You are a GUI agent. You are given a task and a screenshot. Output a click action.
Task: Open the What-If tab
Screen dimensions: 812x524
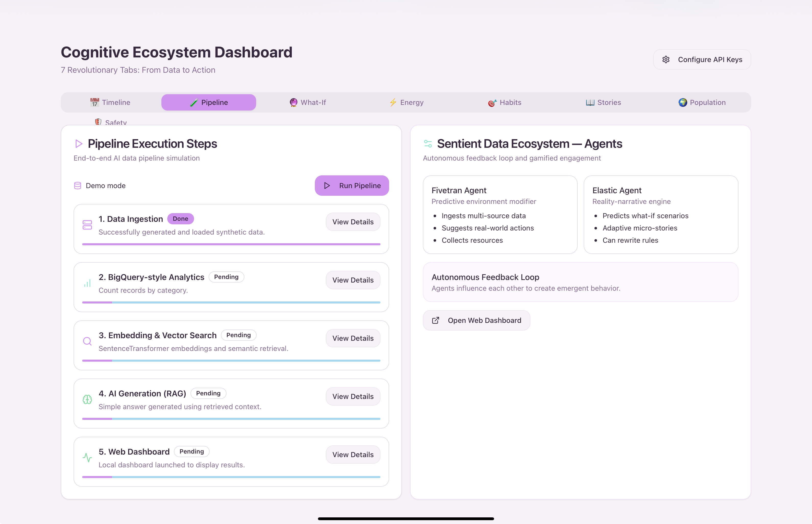click(x=307, y=102)
